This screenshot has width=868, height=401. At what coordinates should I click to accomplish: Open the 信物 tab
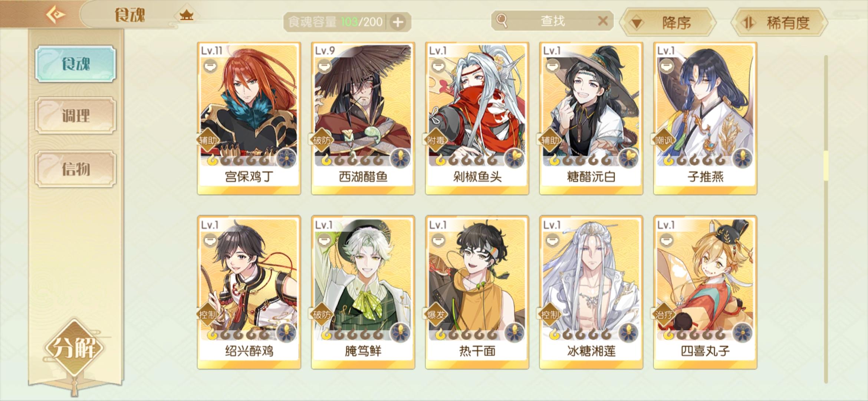76,169
